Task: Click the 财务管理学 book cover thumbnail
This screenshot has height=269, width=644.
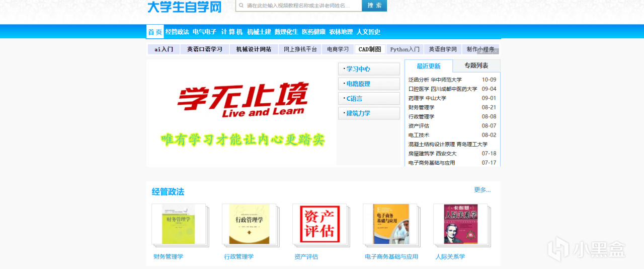Action: [x=179, y=224]
